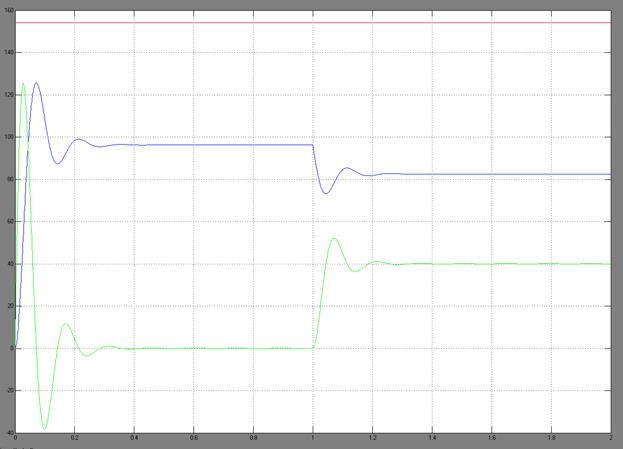This screenshot has height=449, width=623.
Task: Click the x-axis tick label 0.4
Action: pyautogui.click(x=134, y=438)
